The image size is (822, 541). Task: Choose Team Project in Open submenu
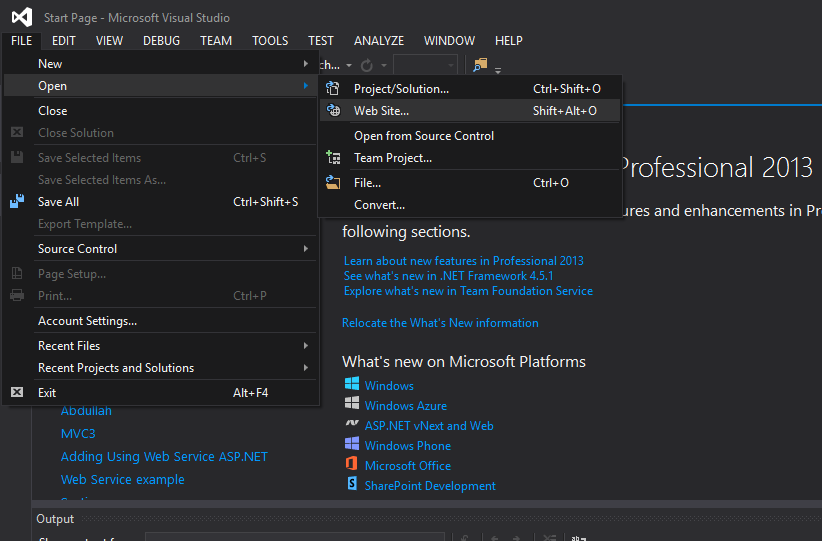(x=470, y=157)
